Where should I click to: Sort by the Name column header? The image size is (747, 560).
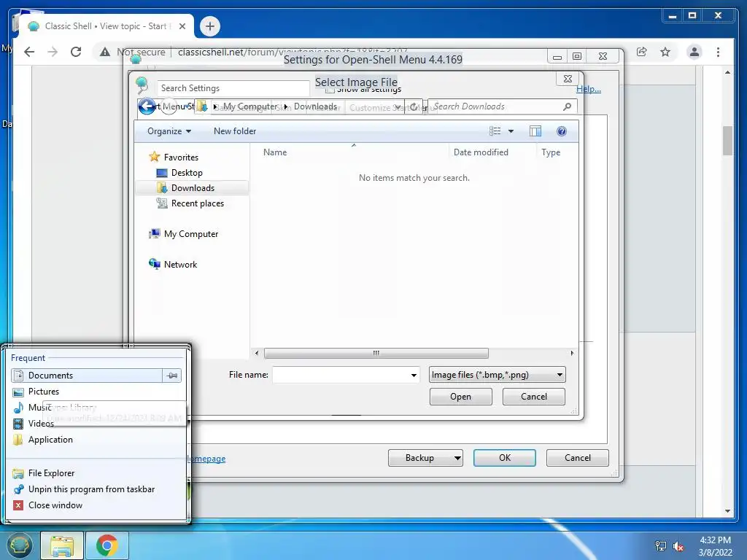click(x=275, y=152)
